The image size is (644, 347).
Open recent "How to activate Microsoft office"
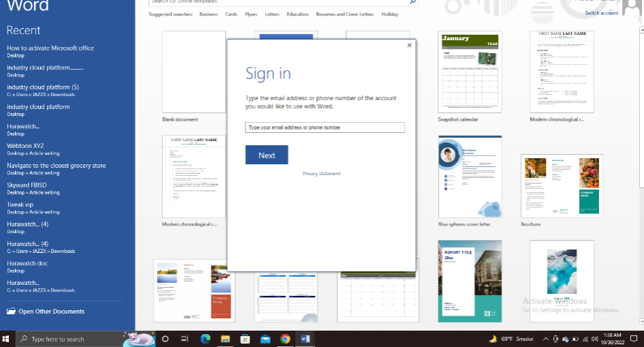[50, 51]
